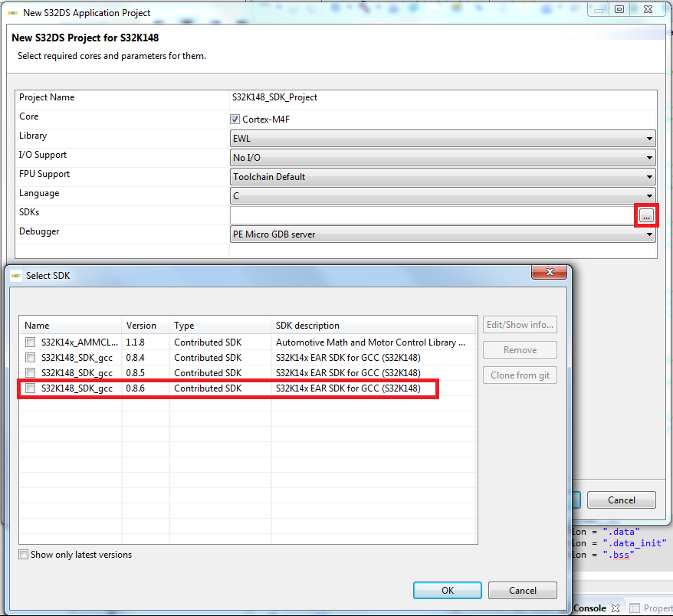Viewport: 673px width, 616px height.
Task: Select version 1.1.8 cell
Action: pos(135,342)
